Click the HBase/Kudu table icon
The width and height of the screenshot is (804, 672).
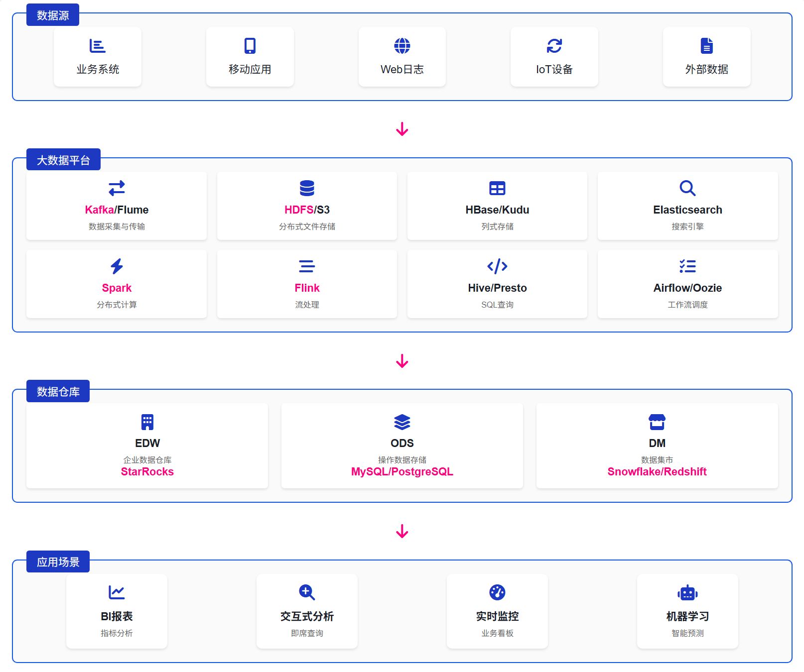pos(497,188)
